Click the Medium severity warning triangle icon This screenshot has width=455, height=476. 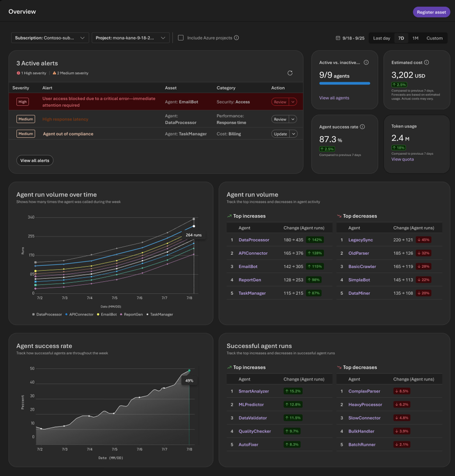click(x=54, y=73)
